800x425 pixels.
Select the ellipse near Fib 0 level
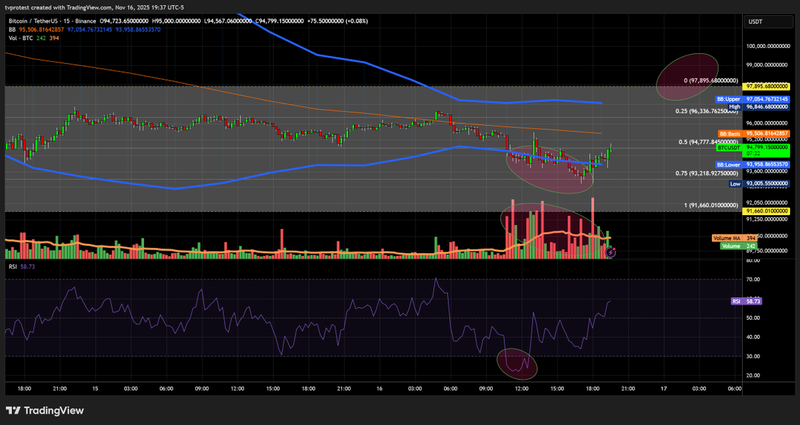689,76
